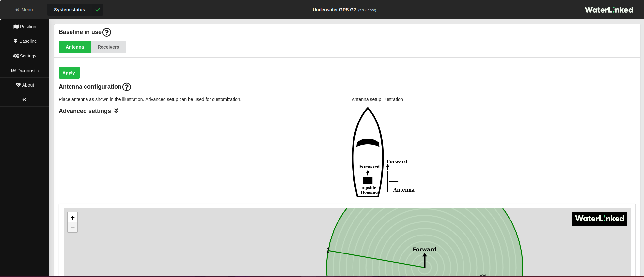Click the green Apply button
The image size is (644, 277).
(x=69, y=73)
